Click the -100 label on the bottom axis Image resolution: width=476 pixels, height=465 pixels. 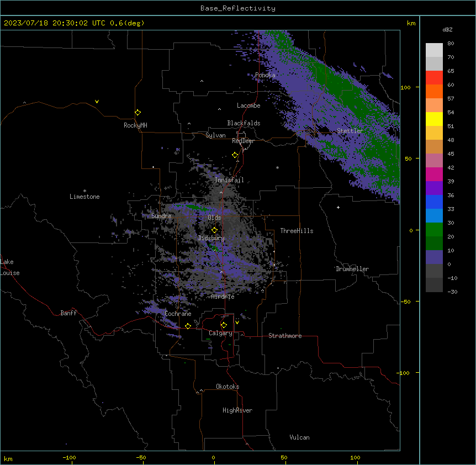(x=69, y=457)
